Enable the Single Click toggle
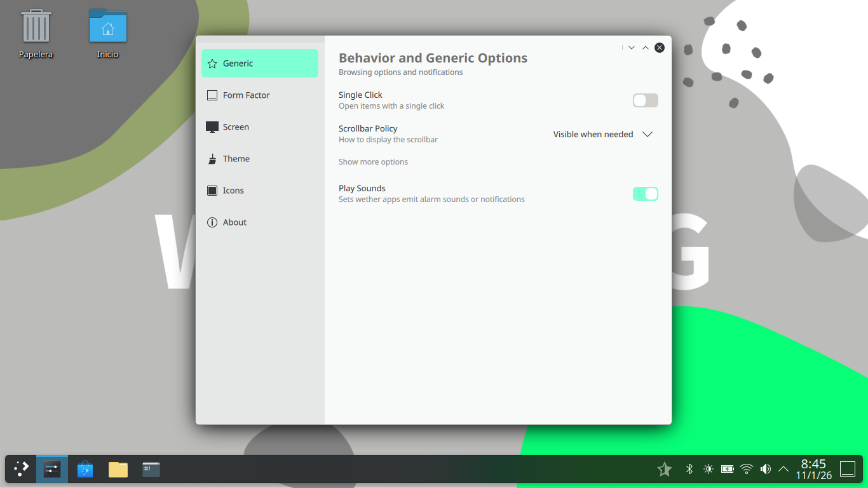 coord(645,100)
